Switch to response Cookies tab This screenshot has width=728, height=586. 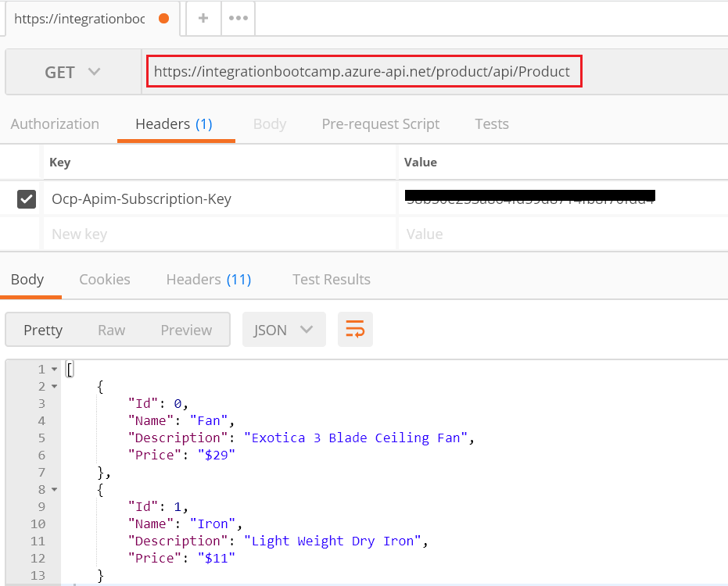pyautogui.click(x=105, y=279)
